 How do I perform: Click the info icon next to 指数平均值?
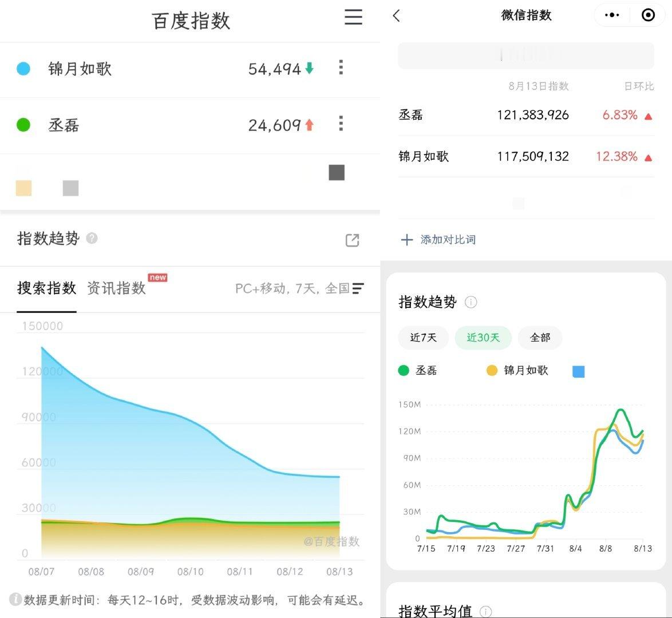tap(485, 612)
